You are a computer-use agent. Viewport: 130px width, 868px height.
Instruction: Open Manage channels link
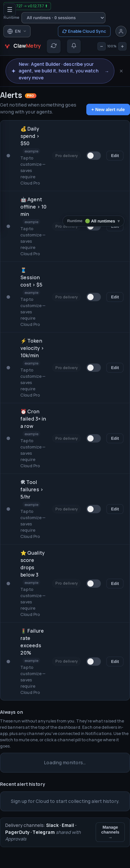[x=110, y=832]
